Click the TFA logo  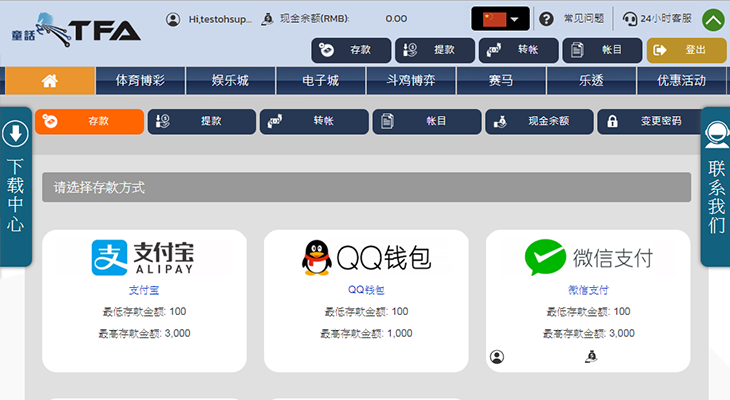click(76, 29)
